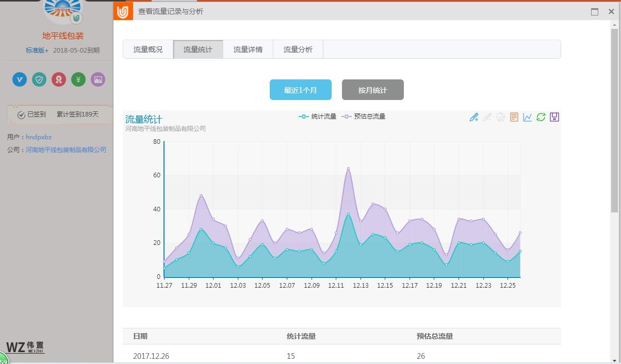Select the 流量分析 tab

[x=298, y=49]
